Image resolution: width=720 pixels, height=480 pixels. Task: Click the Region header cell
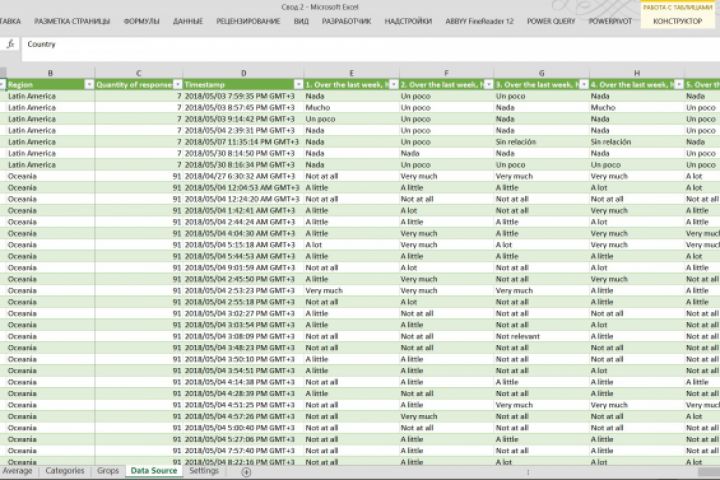pos(50,85)
